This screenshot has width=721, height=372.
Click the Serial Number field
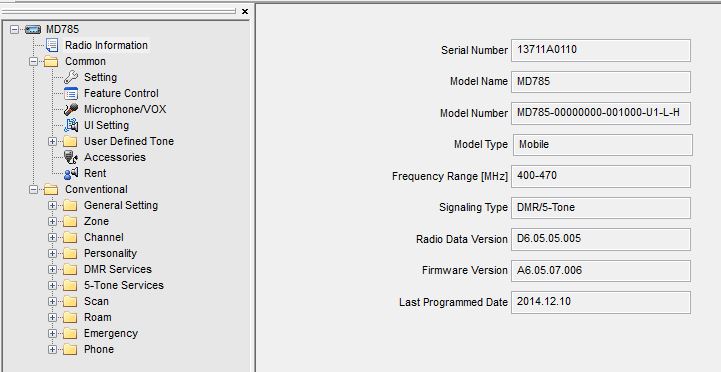(601, 50)
